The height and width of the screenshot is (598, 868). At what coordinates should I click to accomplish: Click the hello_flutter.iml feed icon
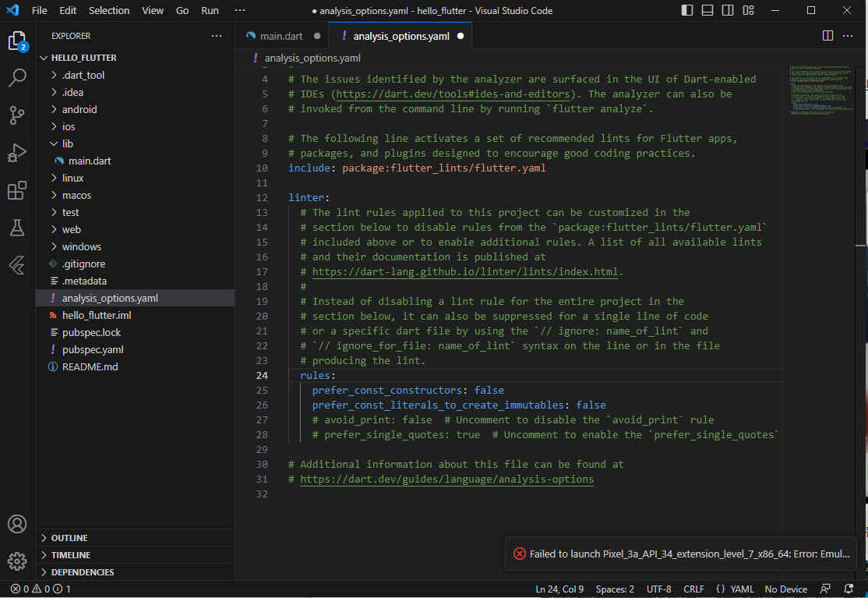pyautogui.click(x=52, y=316)
